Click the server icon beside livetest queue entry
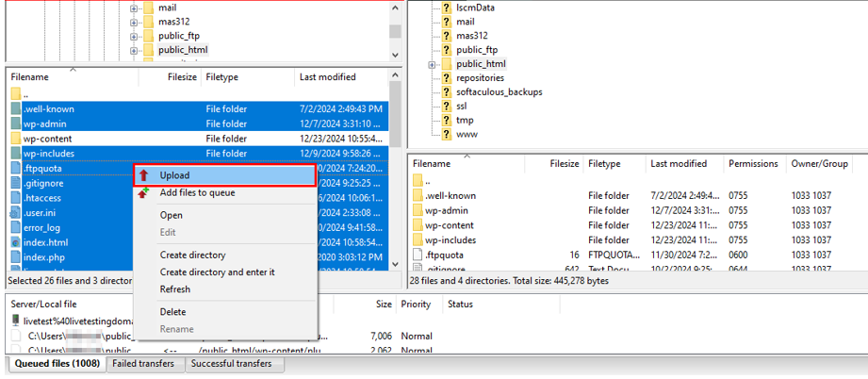Screen dimensions: 868x379 click(16, 321)
